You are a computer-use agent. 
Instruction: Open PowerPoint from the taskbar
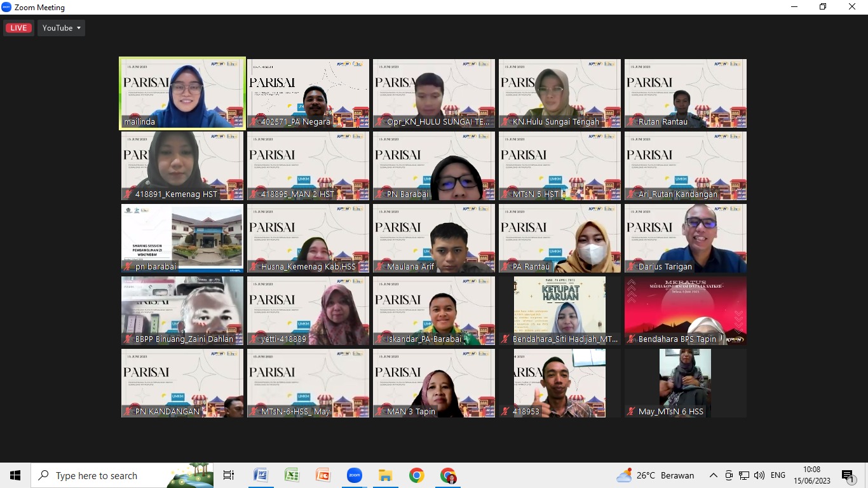[323, 475]
